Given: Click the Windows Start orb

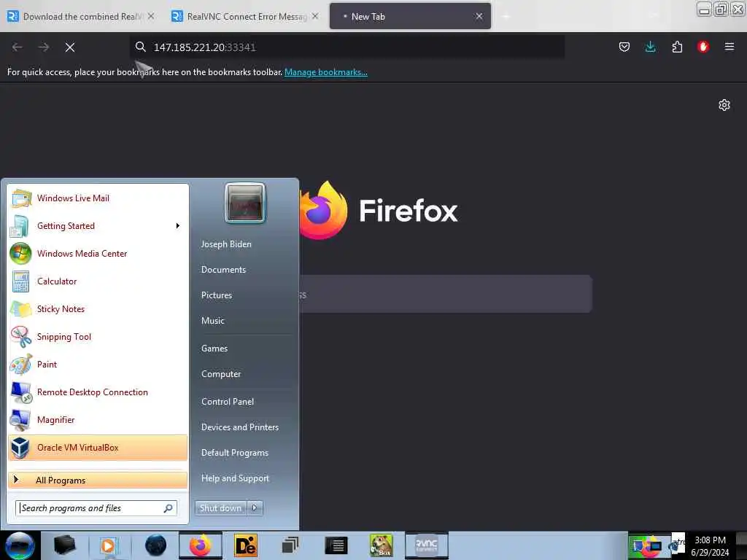Looking at the screenshot, I should point(20,545).
